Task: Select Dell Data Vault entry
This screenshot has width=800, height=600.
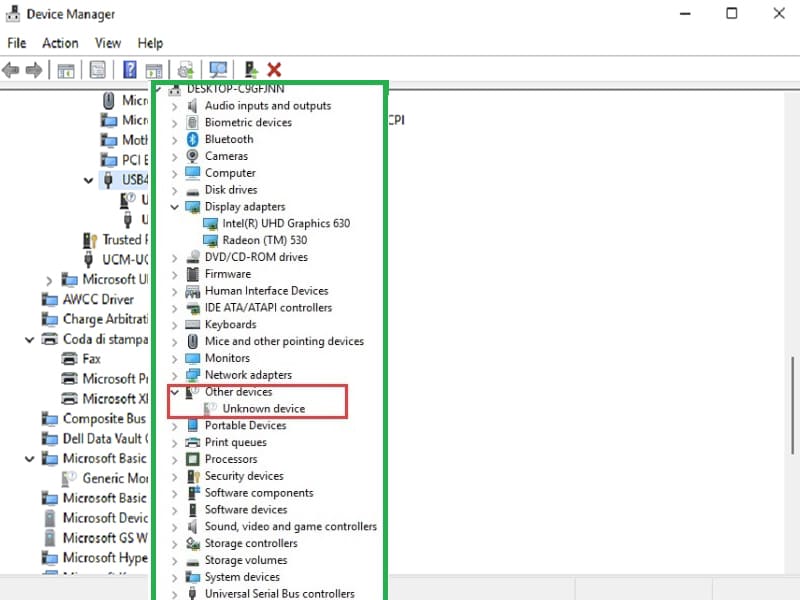Action: (x=106, y=439)
